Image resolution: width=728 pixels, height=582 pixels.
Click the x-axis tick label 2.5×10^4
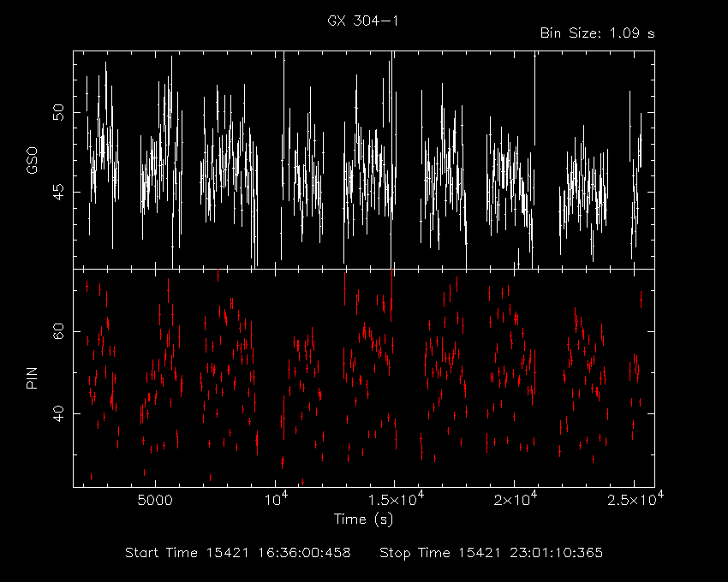(x=636, y=498)
